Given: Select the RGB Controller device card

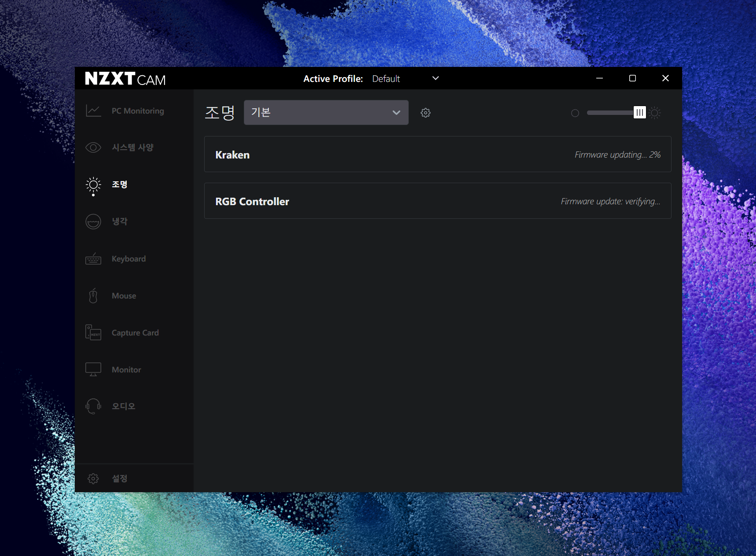Looking at the screenshot, I should 438,201.
